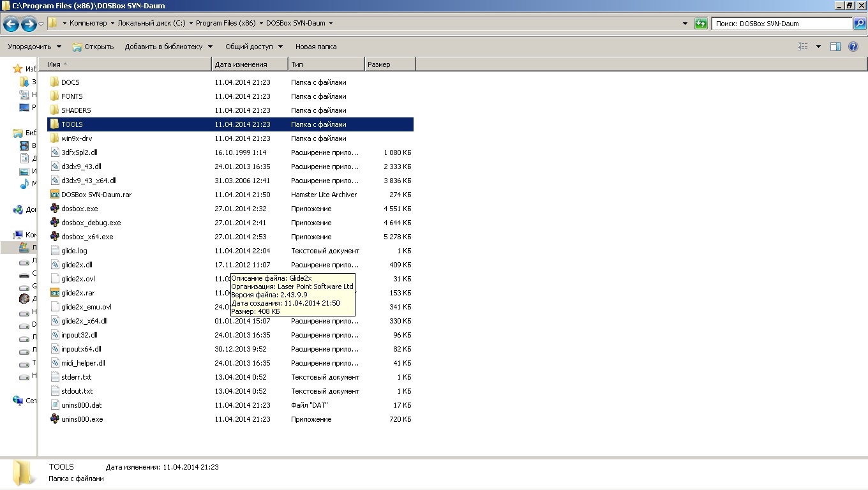868x490 pixels.
Task: Select the DOSBox SVN-Daum.rar archive icon
Action: point(55,195)
